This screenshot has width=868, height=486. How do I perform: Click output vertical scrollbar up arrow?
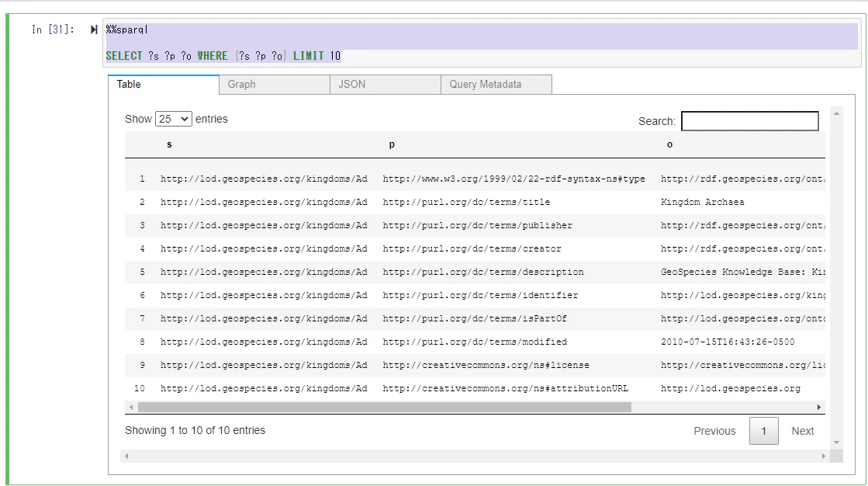(836, 113)
